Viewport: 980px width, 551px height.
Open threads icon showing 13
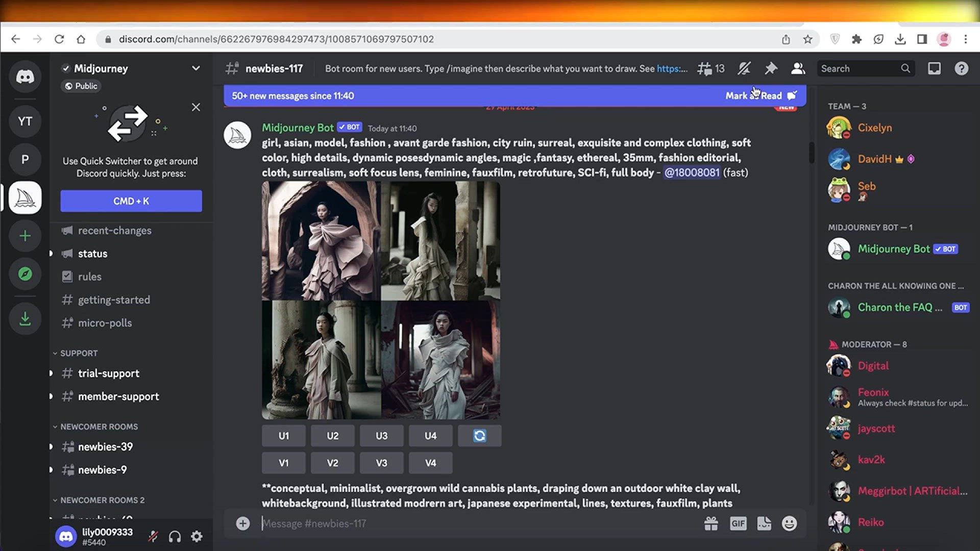click(x=711, y=68)
